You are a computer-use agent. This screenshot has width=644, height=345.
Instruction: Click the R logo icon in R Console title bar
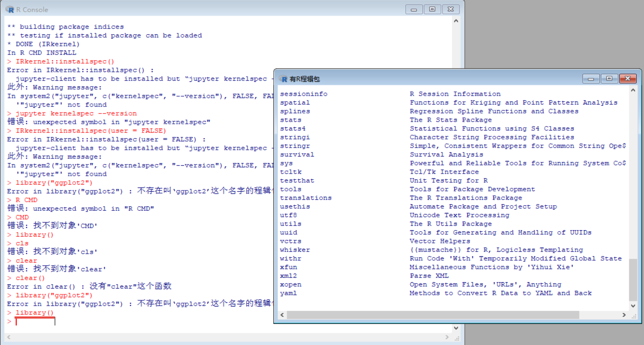(10, 9)
